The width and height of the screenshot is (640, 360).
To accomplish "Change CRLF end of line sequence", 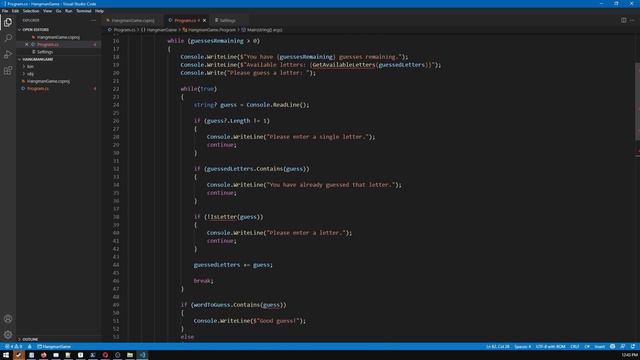I will [575, 347].
